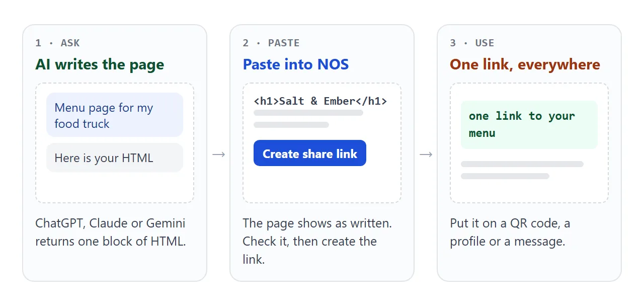644x308 pixels.
Task: Click the 'Menu page for my food truck' bubble
Action: (x=115, y=115)
